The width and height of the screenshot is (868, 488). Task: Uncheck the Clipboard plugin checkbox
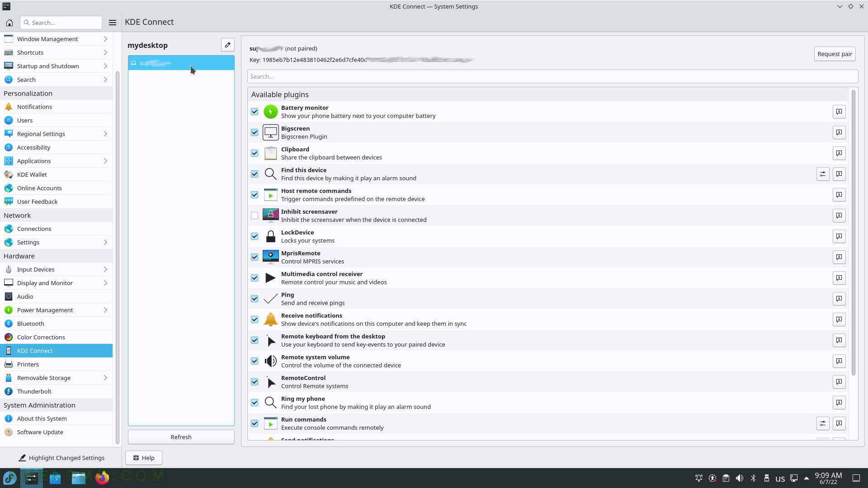click(x=255, y=153)
